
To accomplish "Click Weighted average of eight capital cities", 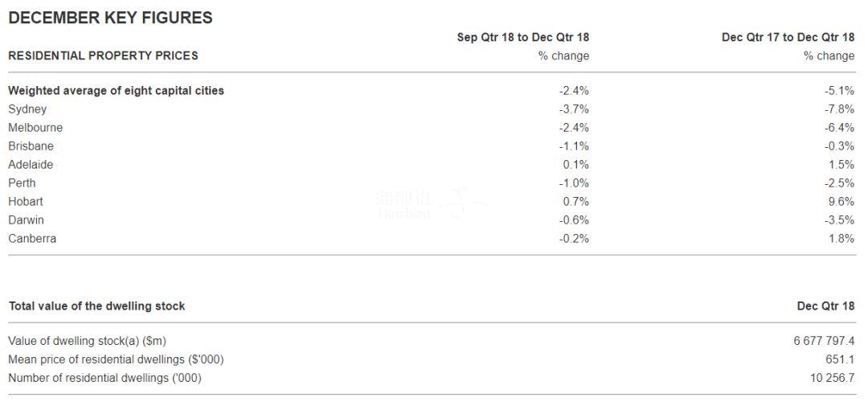I will 117,90.
